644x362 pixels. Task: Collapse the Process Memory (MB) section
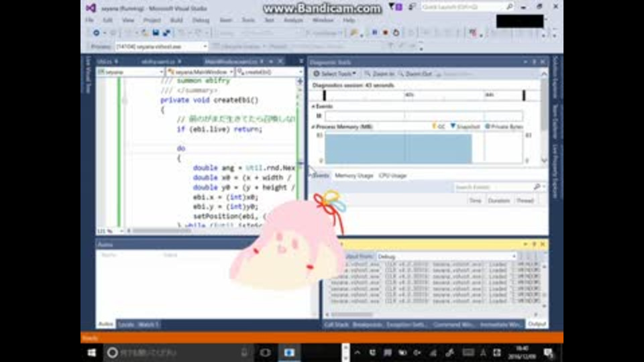coord(313,127)
